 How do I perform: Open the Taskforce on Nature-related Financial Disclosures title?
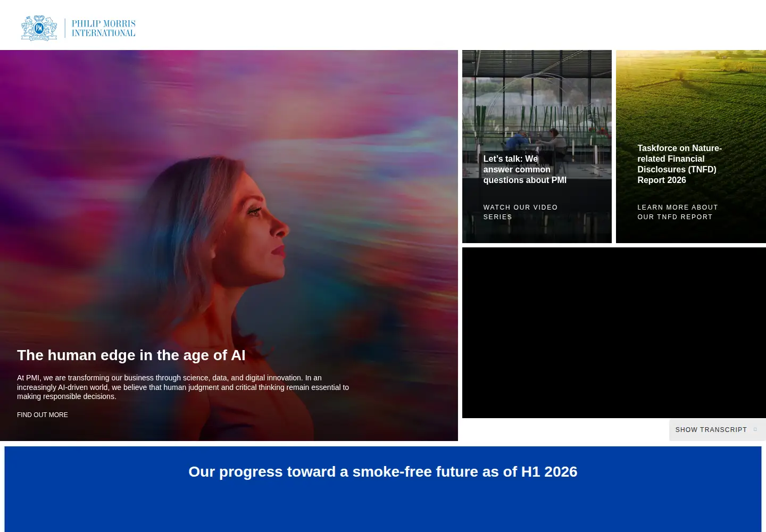coord(680,164)
